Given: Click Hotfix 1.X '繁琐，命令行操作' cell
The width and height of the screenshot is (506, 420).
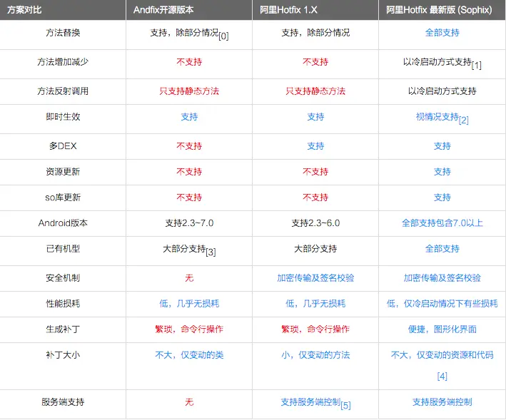Looking at the screenshot, I should [315, 329].
